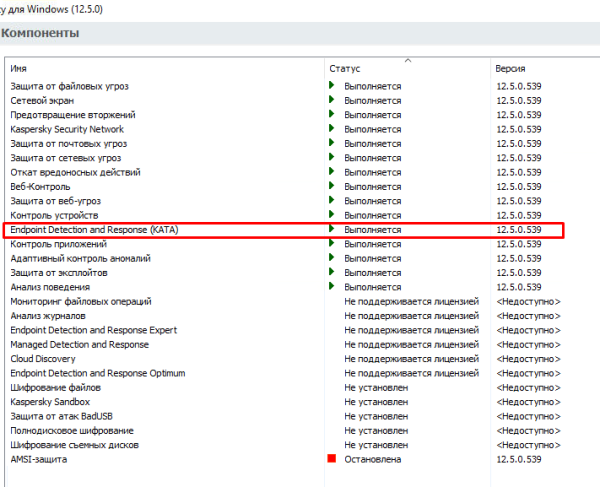Select the Предотвращение вторжений component name
Image resolution: width=600 pixels, height=487 pixels.
[73, 115]
